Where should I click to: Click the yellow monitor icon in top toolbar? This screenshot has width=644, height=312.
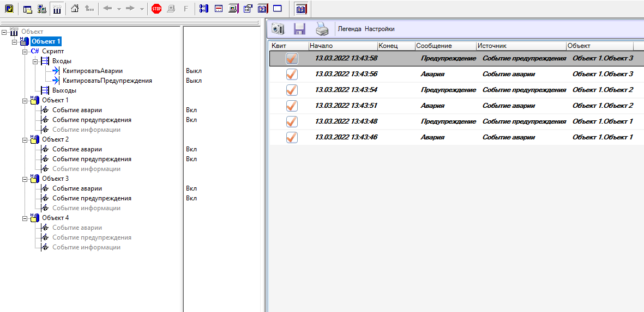pyautogui.click(x=9, y=9)
